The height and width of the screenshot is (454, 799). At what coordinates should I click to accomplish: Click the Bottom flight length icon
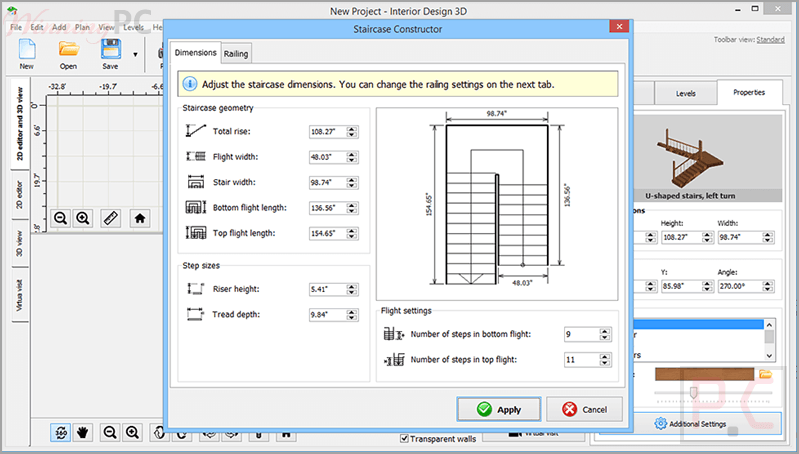(196, 207)
